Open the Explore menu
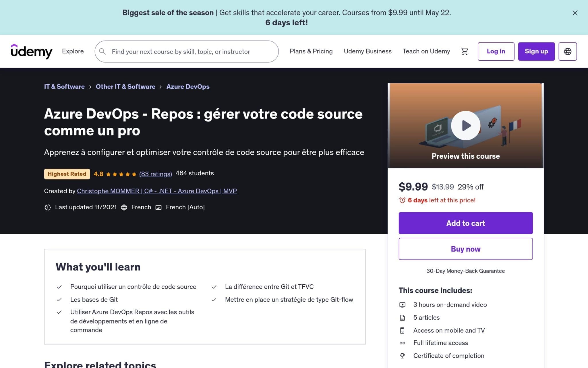 [x=73, y=51]
